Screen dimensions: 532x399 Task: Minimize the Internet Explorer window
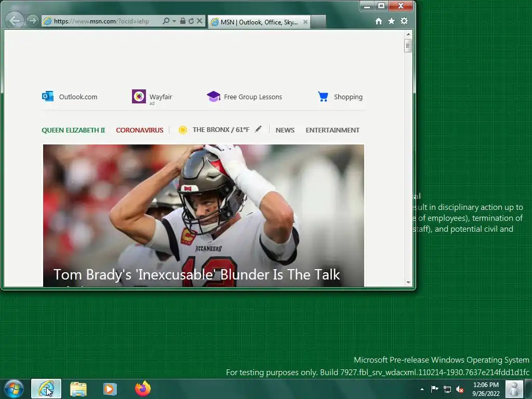click(x=367, y=6)
